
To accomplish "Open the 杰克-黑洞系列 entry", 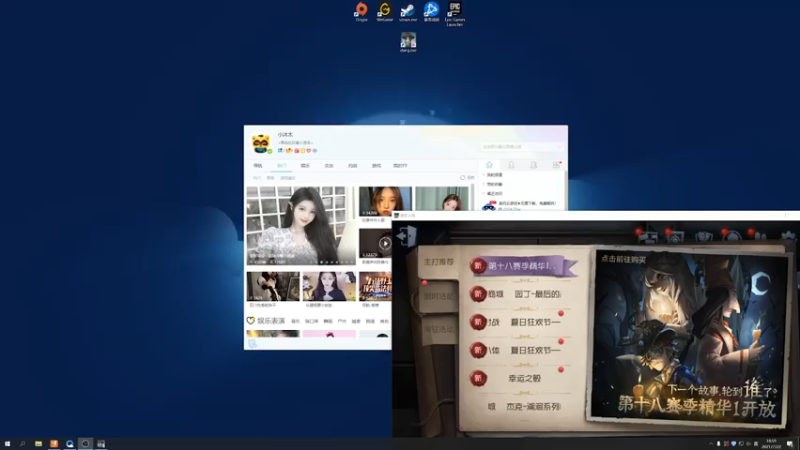I will 524,407.
